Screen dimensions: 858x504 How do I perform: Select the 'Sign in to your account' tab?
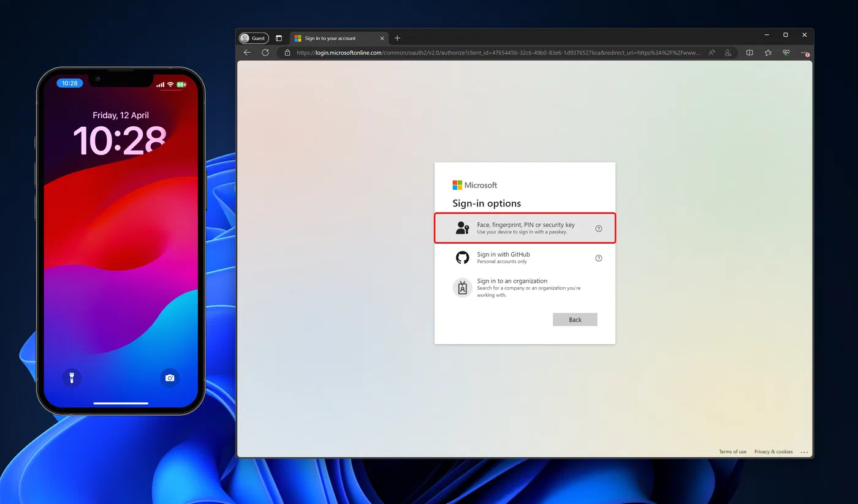[x=340, y=38]
